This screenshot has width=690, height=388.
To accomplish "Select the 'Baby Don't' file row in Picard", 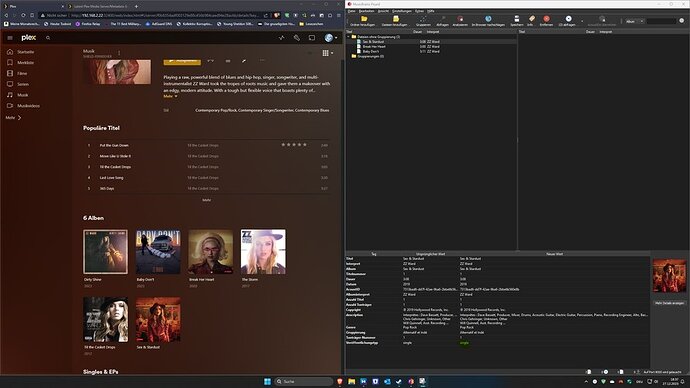I will 431,51.
